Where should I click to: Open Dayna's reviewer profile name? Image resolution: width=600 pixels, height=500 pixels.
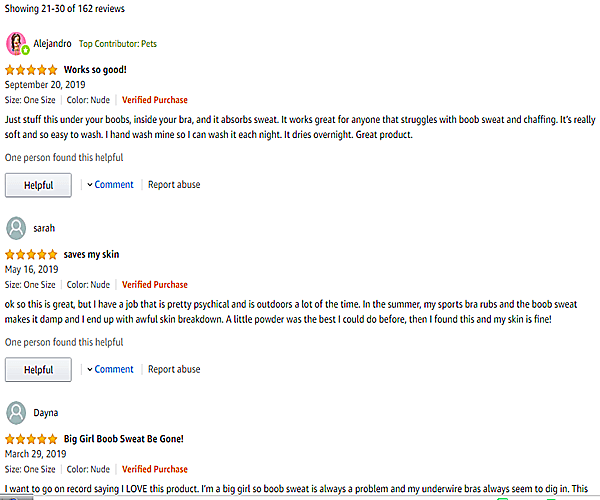click(x=48, y=412)
